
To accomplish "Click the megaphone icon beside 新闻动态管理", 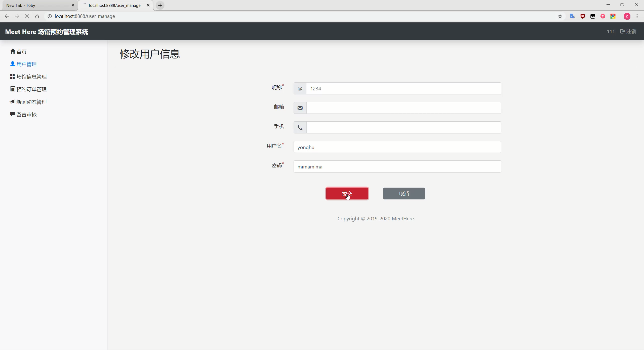I will (13, 101).
